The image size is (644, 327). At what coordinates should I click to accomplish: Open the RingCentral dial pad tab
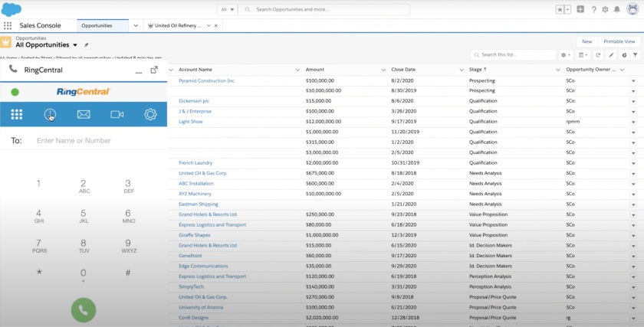click(x=17, y=114)
